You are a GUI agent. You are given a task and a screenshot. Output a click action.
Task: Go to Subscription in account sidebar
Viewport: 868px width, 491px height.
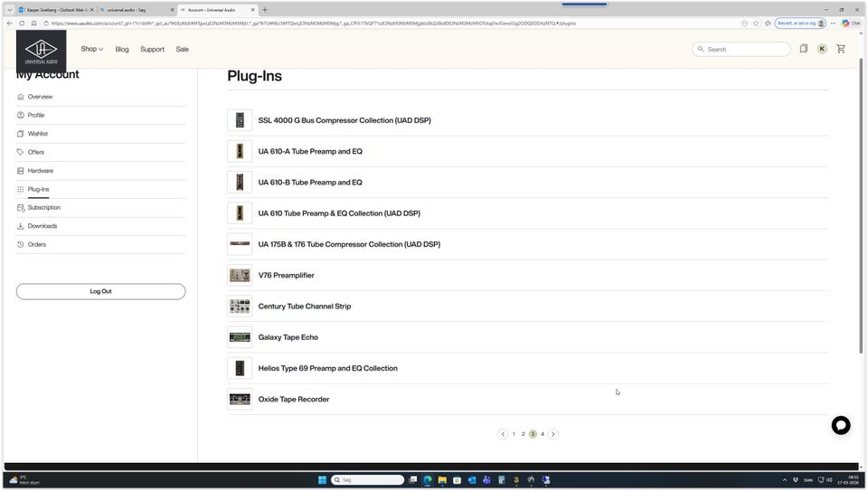coord(43,208)
